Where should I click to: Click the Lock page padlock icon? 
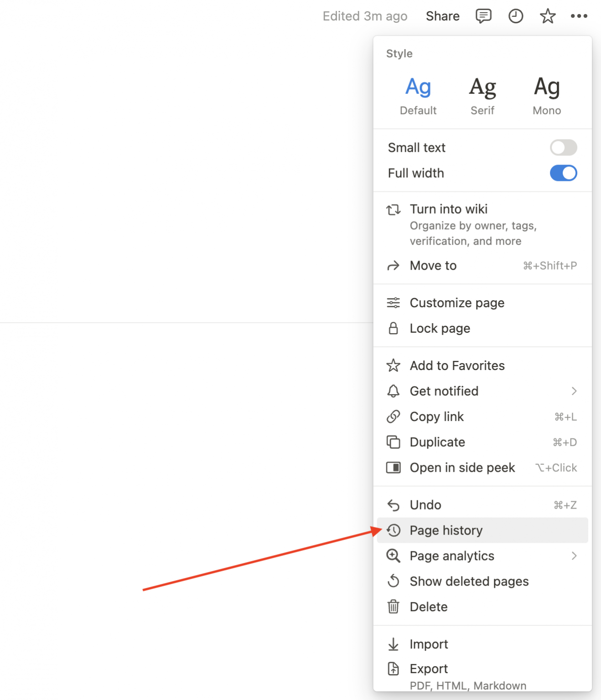394,328
